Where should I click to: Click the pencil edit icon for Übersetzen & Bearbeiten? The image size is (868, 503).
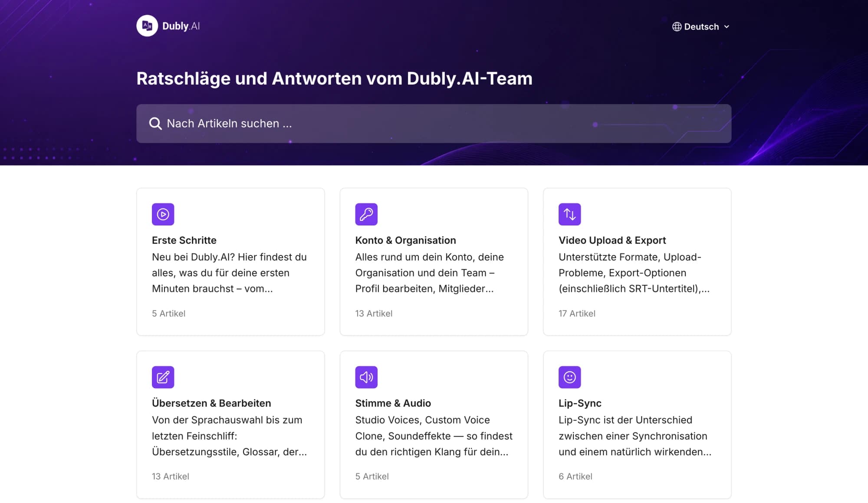click(x=163, y=377)
